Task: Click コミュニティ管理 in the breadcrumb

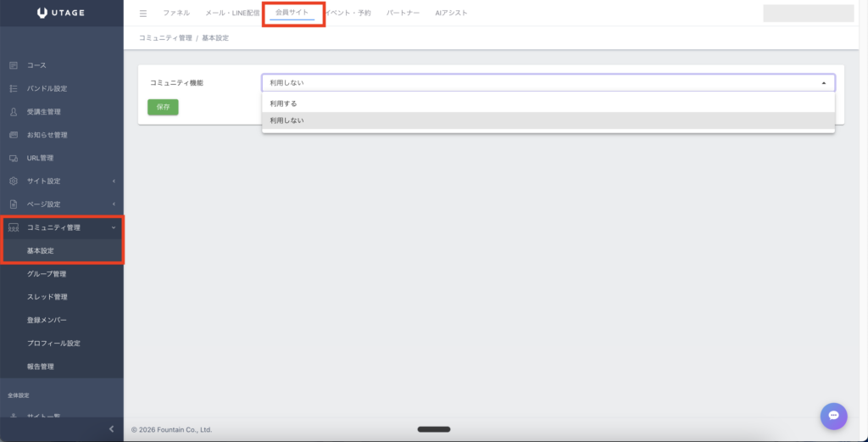Action: 165,38
